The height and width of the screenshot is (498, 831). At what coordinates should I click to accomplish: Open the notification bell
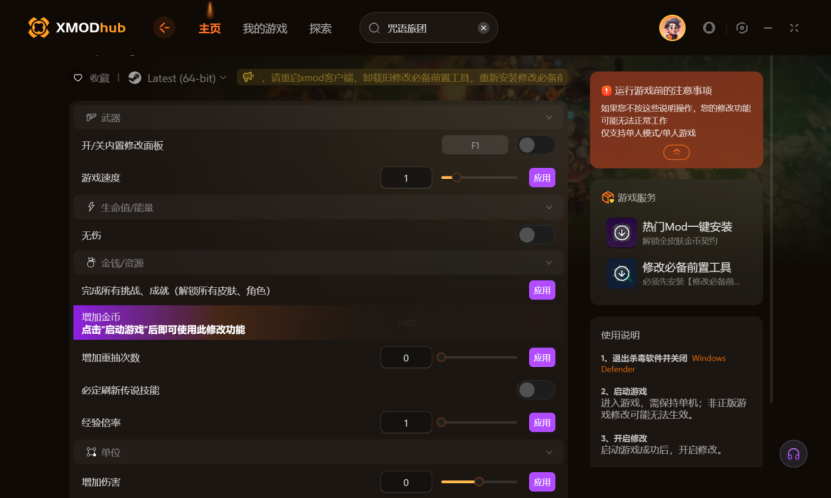[x=709, y=28]
